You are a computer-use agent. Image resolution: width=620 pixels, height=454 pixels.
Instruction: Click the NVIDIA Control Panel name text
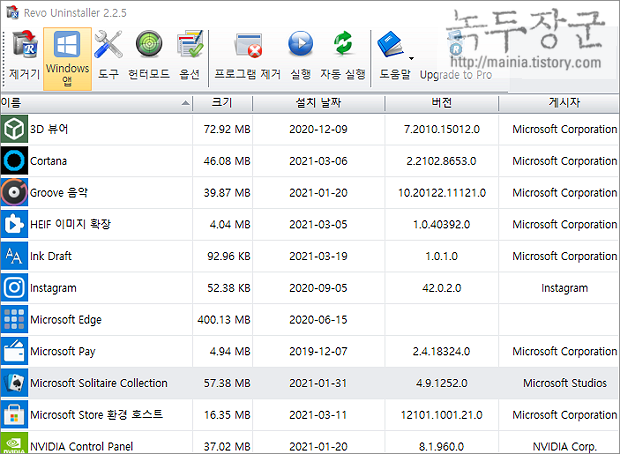pyautogui.click(x=81, y=446)
